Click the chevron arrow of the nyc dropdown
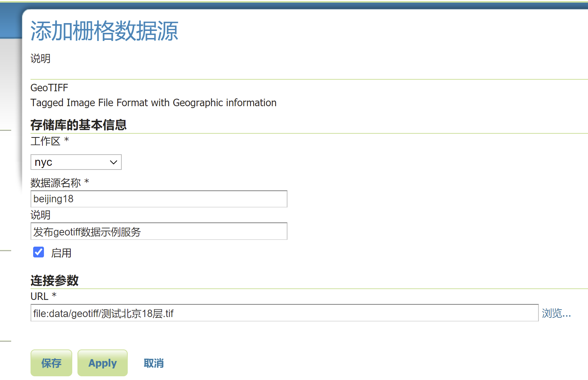This screenshot has width=588, height=380. pyautogui.click(x=114, y=162)
